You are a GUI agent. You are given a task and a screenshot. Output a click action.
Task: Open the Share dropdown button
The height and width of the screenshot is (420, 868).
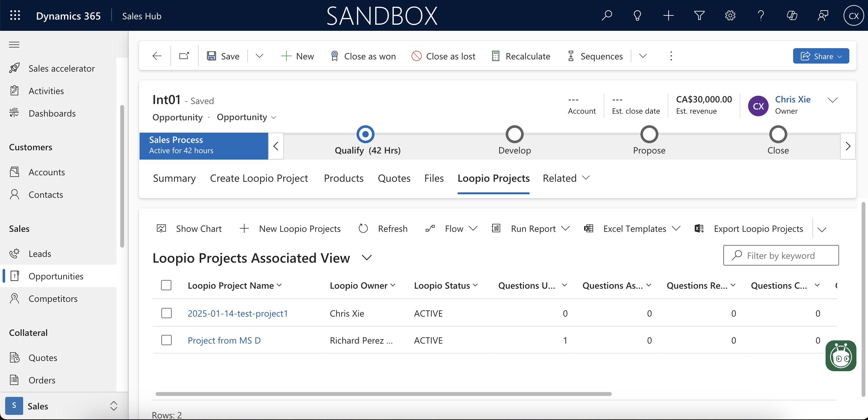click(821, 56)
